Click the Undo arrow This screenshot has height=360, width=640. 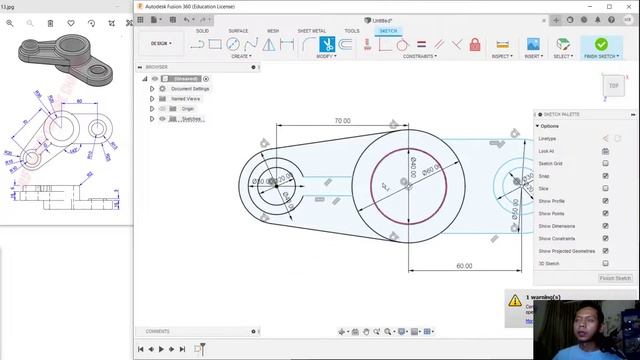(x=187, y=20)
